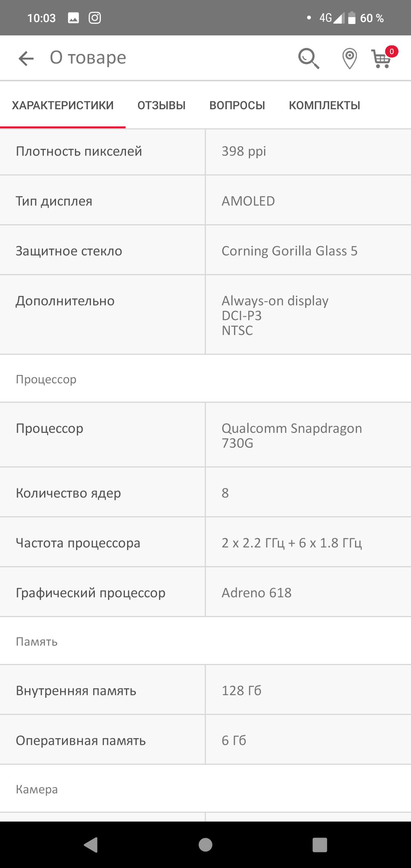This screenshot has width=411, height=868.
Task: Tap the image notification icon in status bar
Action: [73, 18]
